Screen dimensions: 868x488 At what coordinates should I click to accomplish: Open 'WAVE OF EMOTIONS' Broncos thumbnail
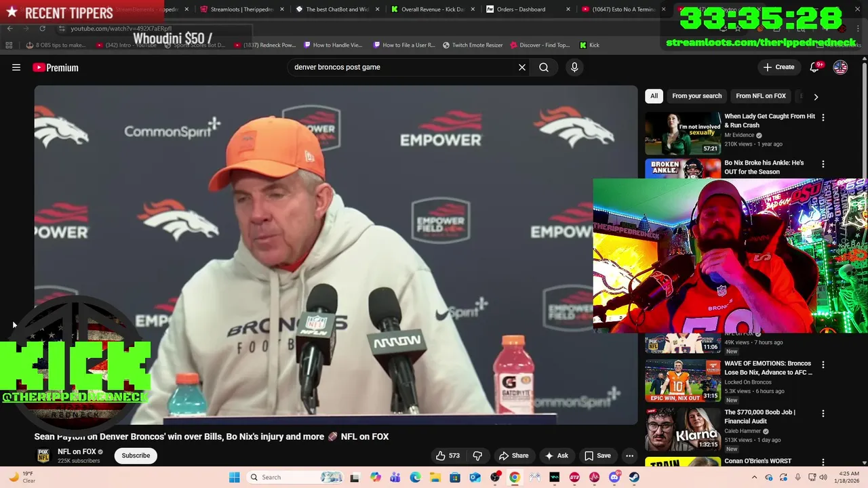click(683, 381)
